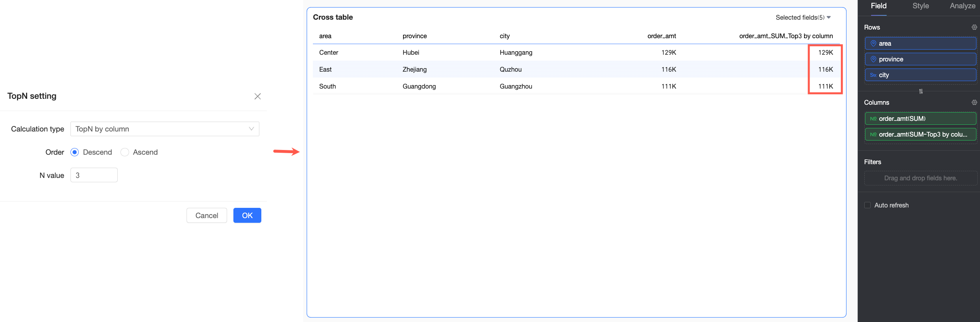Select the Ascend order radio button
Viewport: 980px width, 322px height.
click(125, 152)
